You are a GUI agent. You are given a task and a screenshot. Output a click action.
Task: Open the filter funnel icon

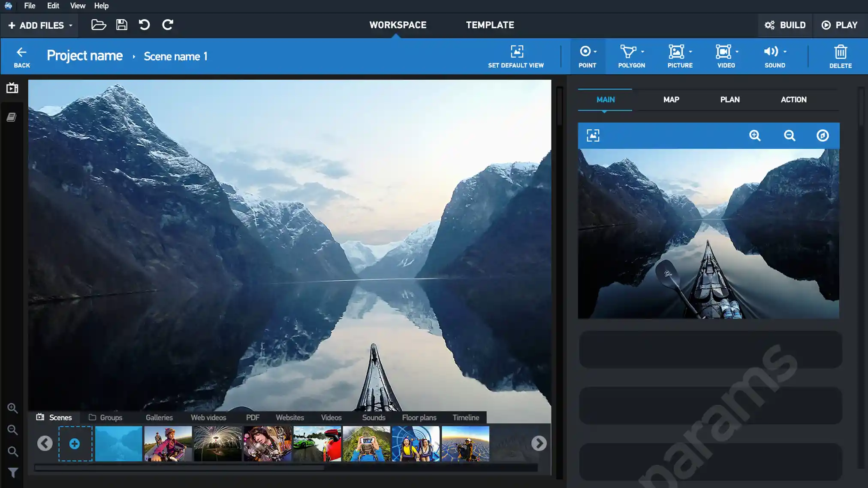[13, 473]
